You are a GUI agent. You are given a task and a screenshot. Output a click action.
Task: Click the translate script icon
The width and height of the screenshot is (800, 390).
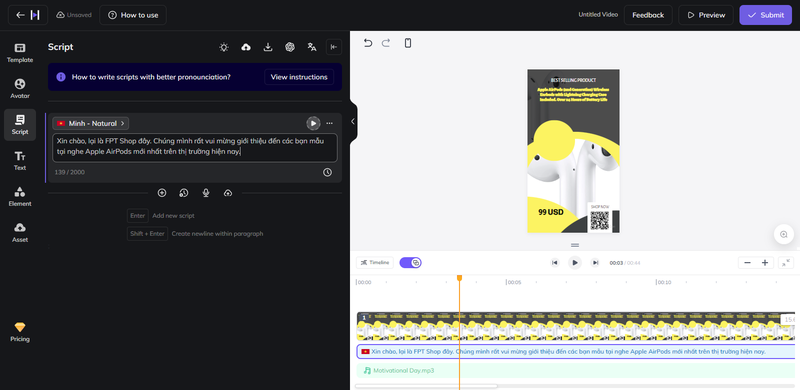tap(312, 47)
